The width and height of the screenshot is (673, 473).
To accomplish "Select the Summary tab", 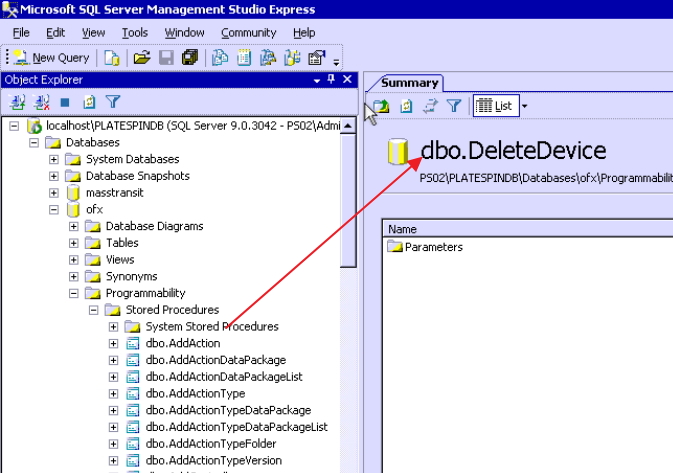I will point(409,83).
